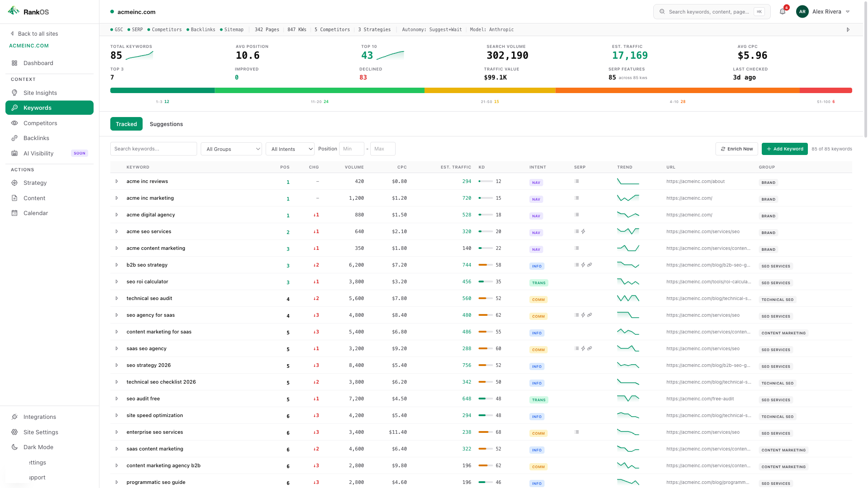The image size is (868, 488).
Task: Open the Content Calendar
Action: click(x=35, y=213)
